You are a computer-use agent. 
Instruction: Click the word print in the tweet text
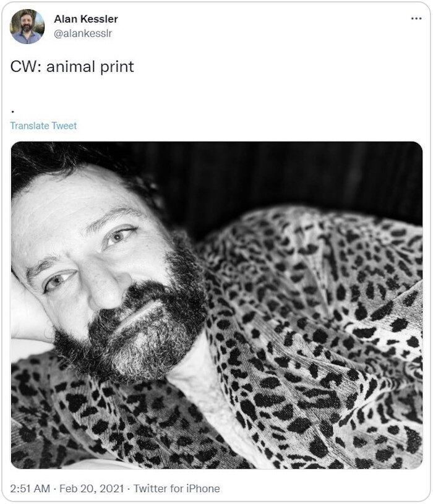pyautogui.click(x=117, y=67)
